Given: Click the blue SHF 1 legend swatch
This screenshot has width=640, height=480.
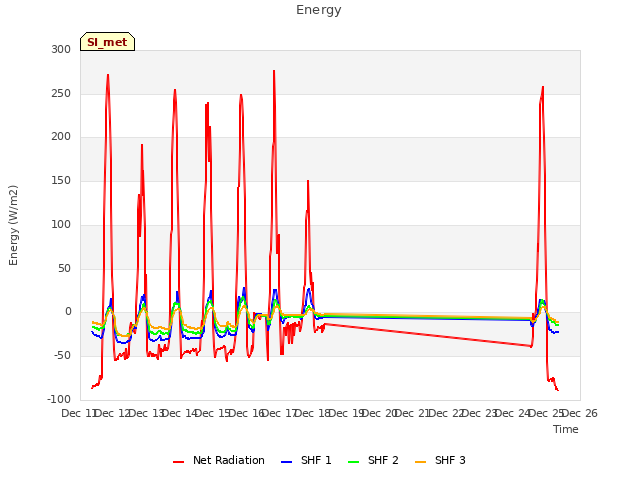Looking at the screenshot, I should pos(287,462).
